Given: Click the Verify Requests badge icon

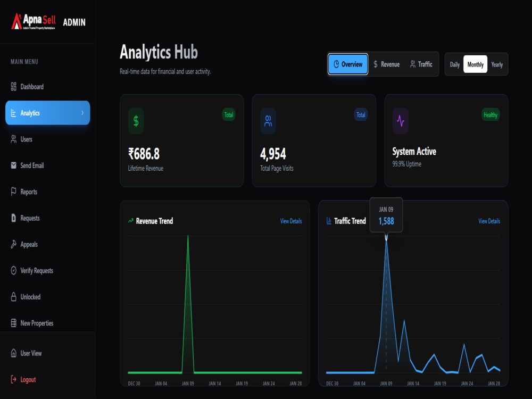Looking at the screenshot, I should pos(14,270).
